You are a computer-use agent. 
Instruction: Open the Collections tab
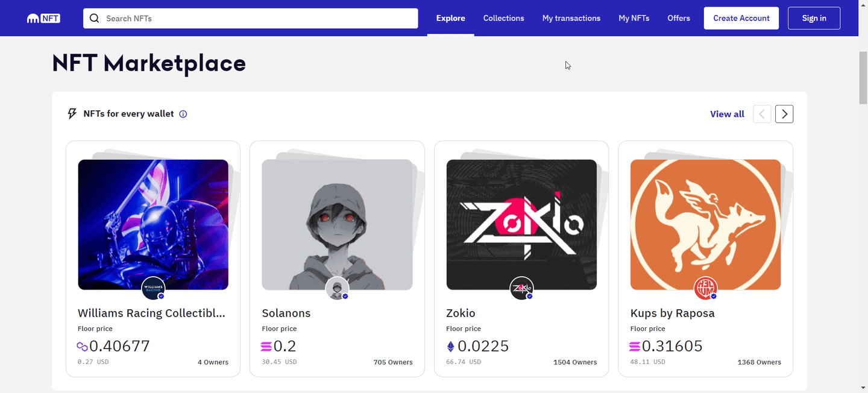click(x=503, y=18)
